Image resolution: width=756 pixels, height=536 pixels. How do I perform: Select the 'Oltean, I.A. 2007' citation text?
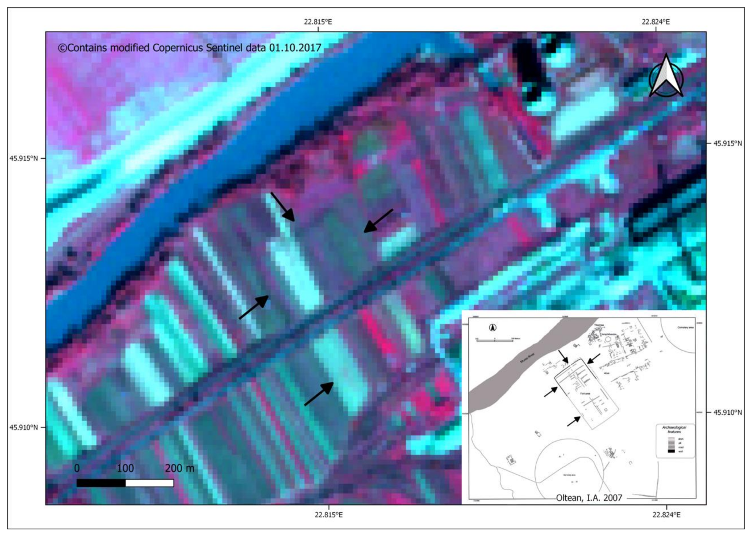pyautogui.click(x=589, y=498)
